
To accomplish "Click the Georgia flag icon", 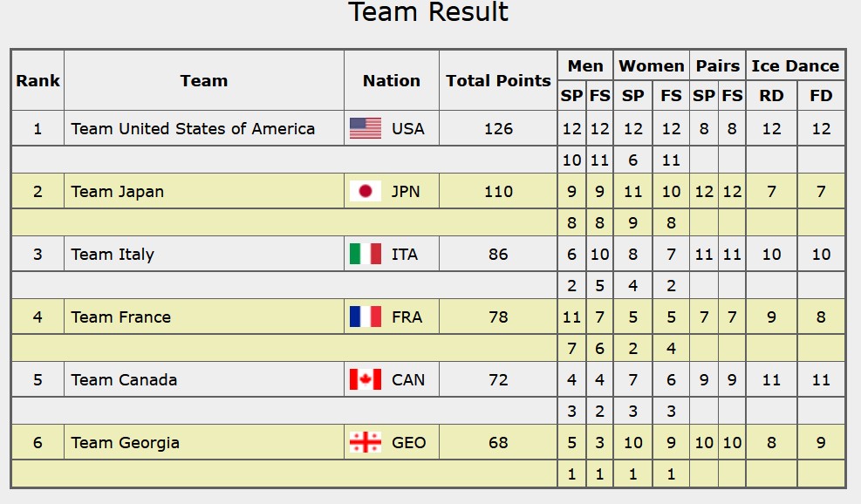I will 366,442.
